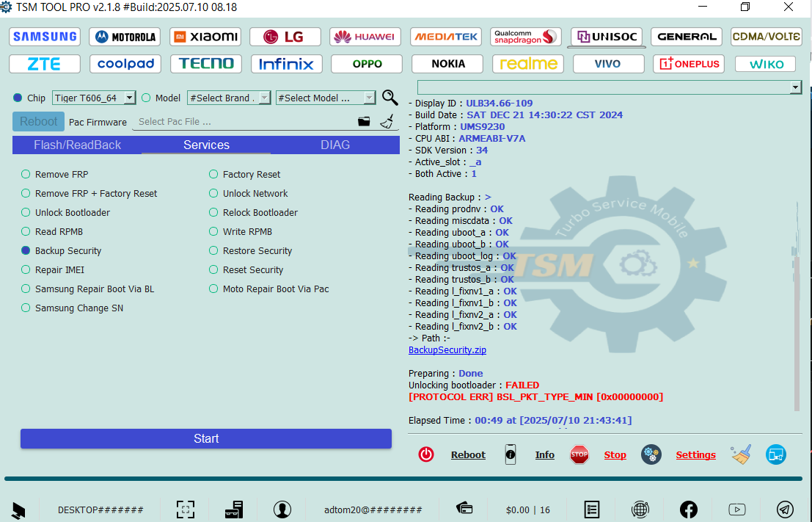Select Unlock Network option
This screenshot has height=522, width=812.
click(x=248, y=193)
